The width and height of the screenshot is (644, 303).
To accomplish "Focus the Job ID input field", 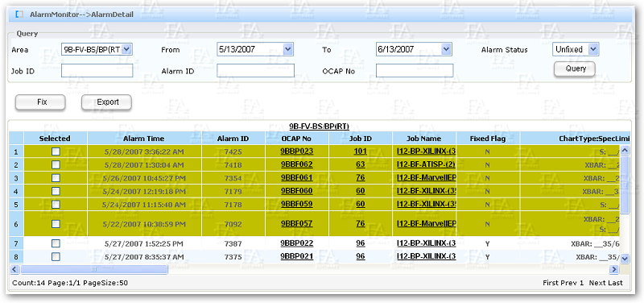I will click(x=97, y=71).
